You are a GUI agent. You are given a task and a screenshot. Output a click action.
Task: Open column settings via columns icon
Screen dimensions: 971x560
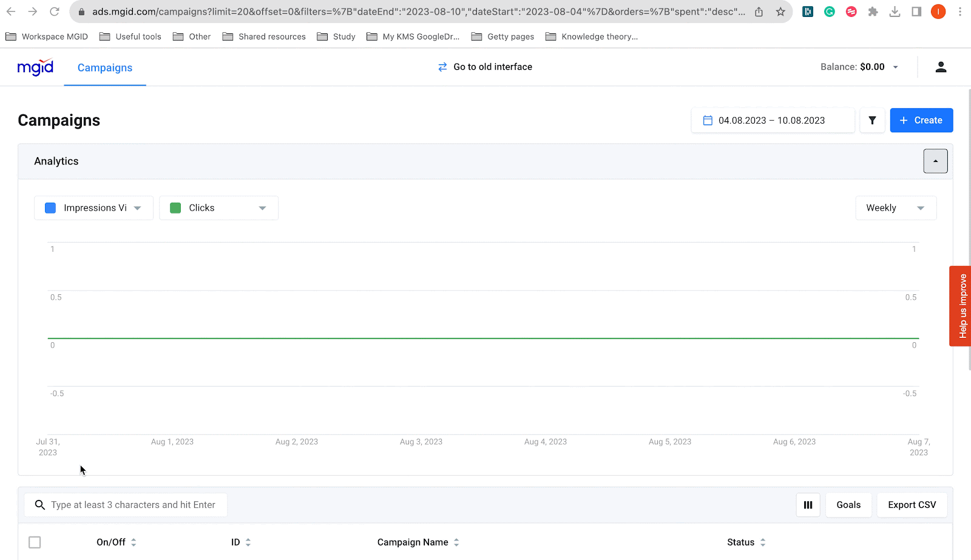[807, 504]
